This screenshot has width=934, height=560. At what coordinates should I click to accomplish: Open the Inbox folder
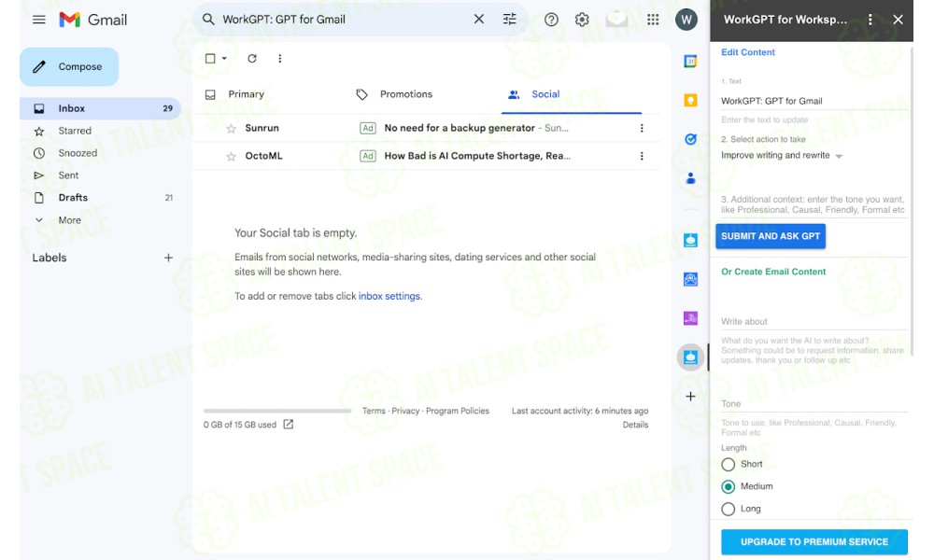(100, 108)
